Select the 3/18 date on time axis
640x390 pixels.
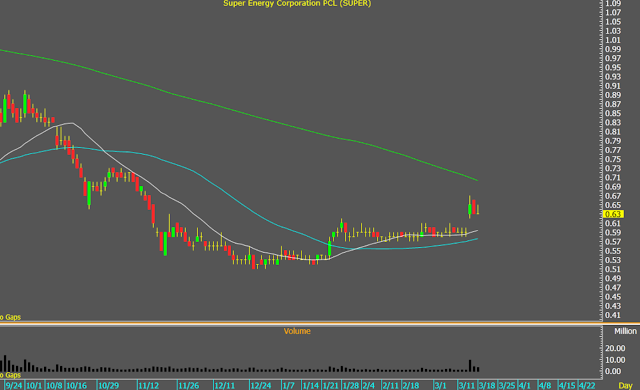(x=487, y=386)
